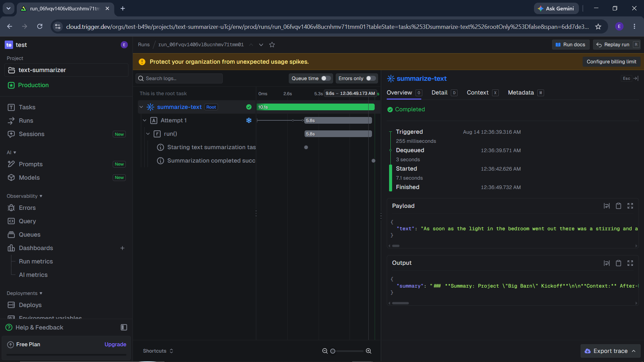This screenshot has width=644, height=362.
Task: Expand the Output panel to fullscreen
Action: pyautogui.click(x=630, y=263)
